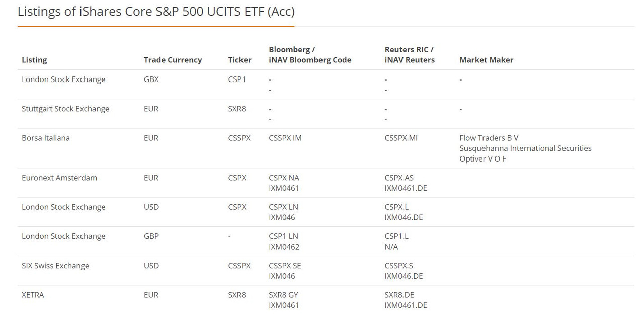The width and height of the screenshot is (644, 321).
Task: Click the SXR8.DE Reuters code
Action: click(x=399, y=295)
